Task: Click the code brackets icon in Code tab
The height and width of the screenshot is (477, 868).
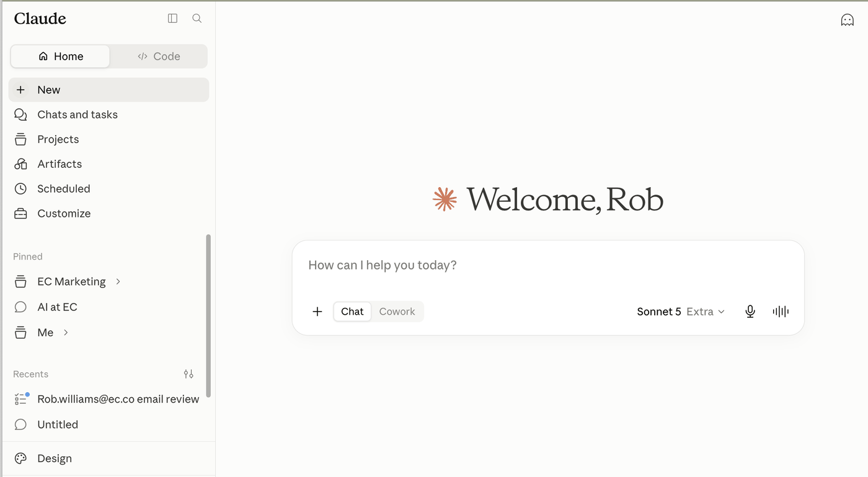Action: [x=143, y=56]
